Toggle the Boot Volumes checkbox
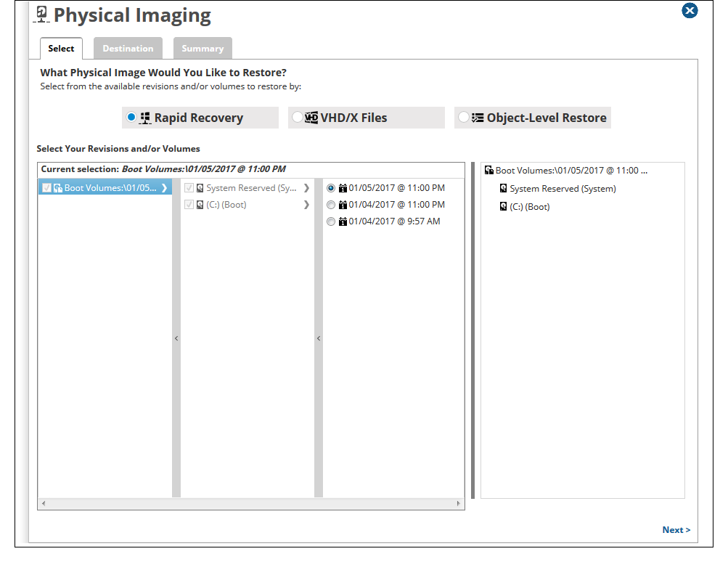728x562 pixels. tap(47, 188)
